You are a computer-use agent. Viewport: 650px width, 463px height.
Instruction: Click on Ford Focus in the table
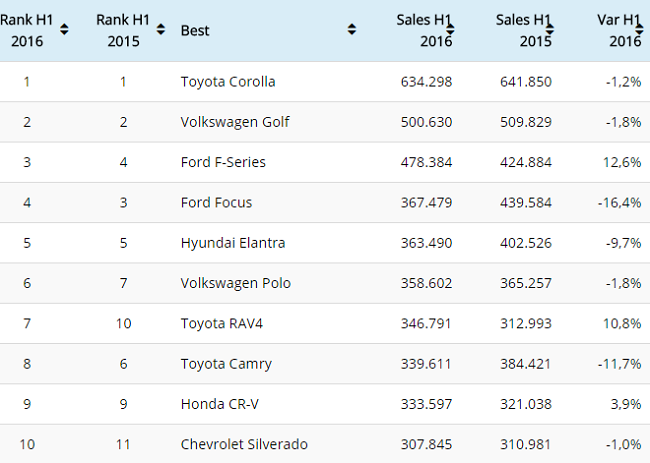(216, 202)
